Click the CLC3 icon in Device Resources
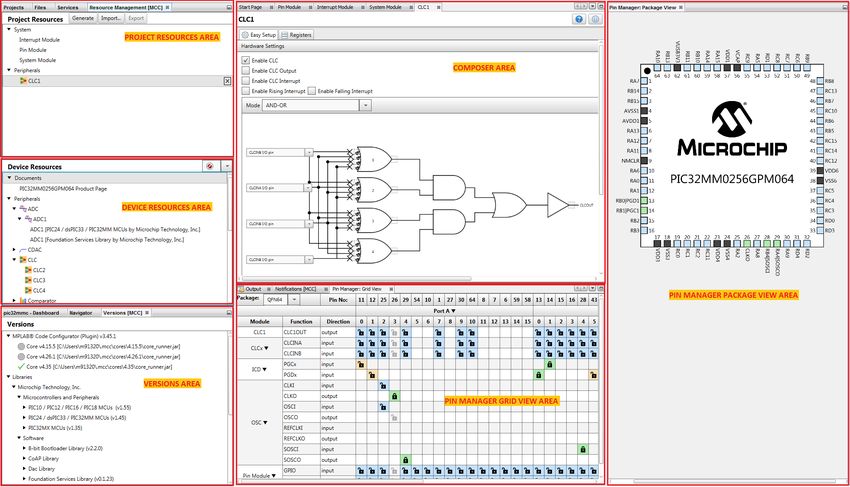This screenshot has height=487, width=850. 28,280
